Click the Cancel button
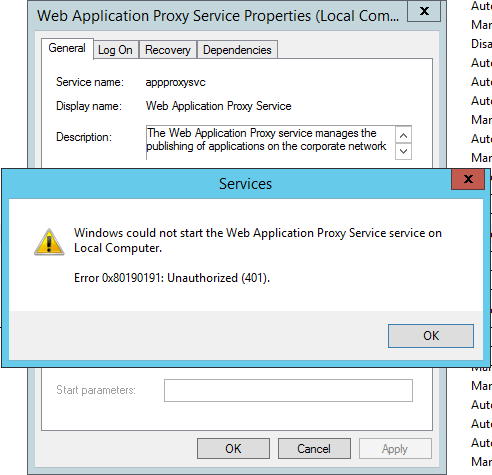Image resolution: width=492 pixels, height=475 pixels. tap(314, 449)
